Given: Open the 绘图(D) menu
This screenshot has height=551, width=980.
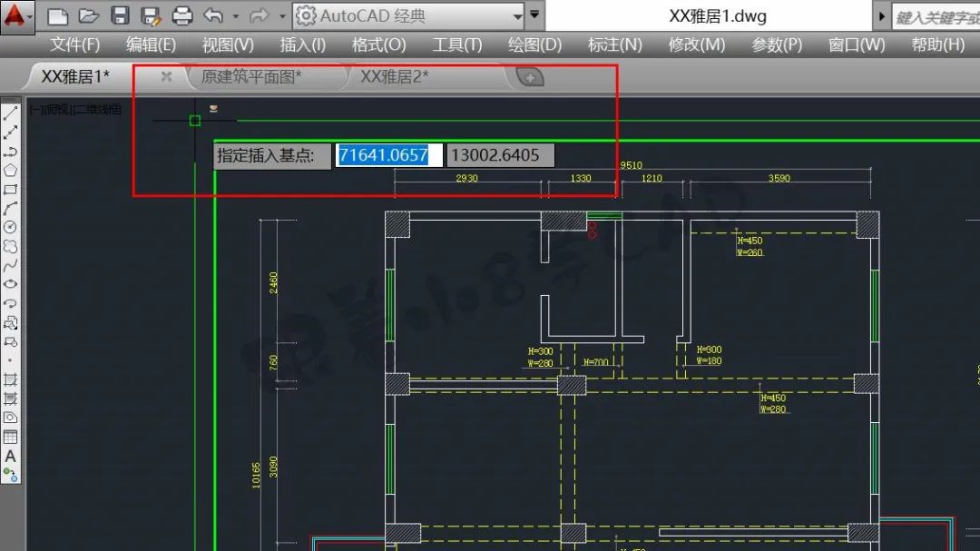Looking at the screenshot, I should coord(534,44).
